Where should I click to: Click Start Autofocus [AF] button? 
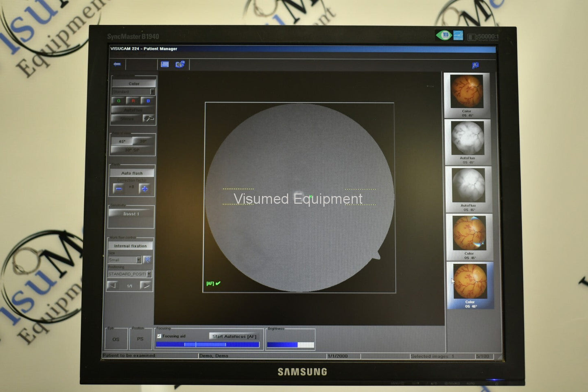pyautogui.click(x=234, y=336)
